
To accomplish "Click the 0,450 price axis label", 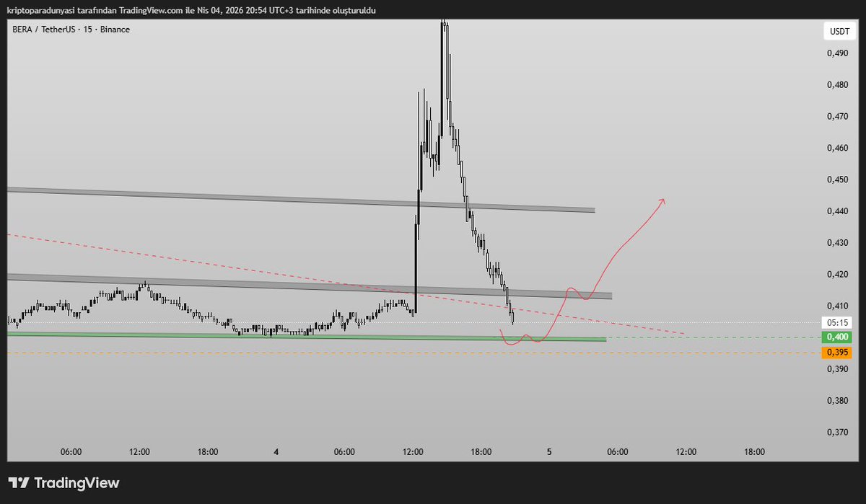I will click(x=837, y=180).
